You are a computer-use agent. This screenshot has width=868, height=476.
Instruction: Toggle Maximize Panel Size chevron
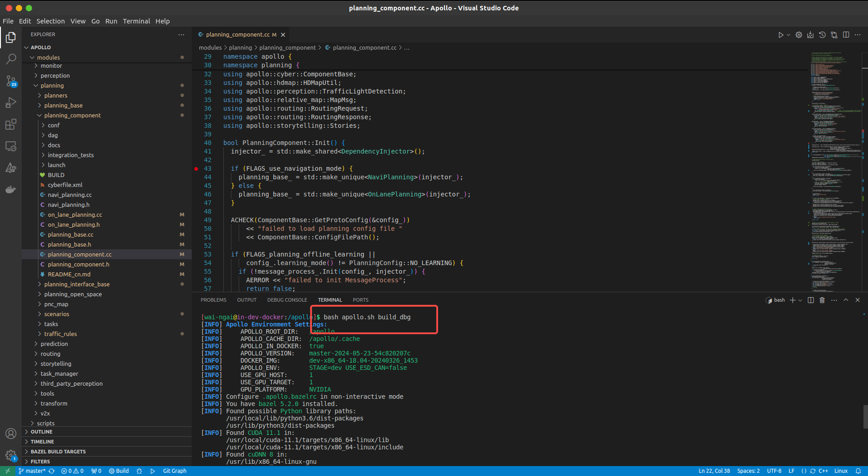click(845, 300)
